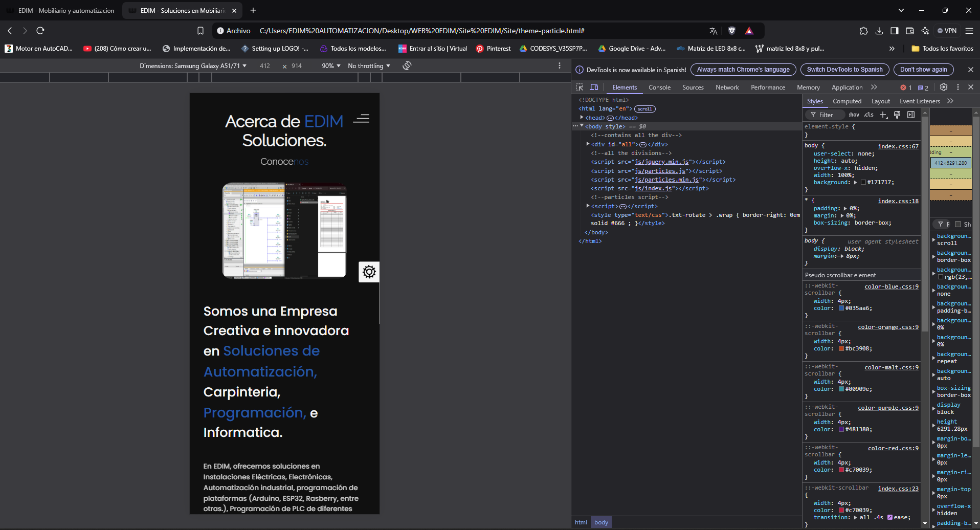Click the toggle element state :hov icon

[854, 115]
